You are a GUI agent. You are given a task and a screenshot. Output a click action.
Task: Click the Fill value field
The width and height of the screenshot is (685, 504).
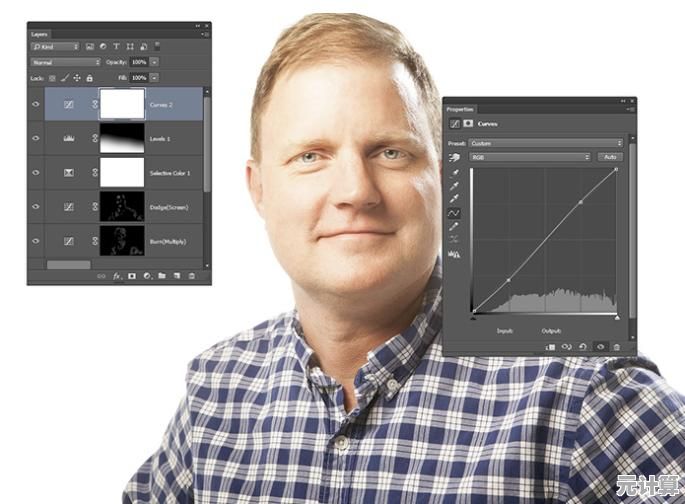click(139, 78)
